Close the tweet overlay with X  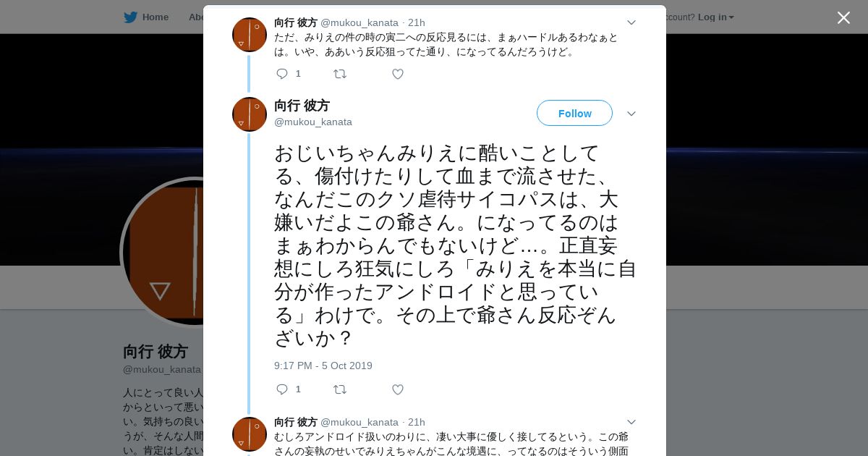tap(843, 18)
